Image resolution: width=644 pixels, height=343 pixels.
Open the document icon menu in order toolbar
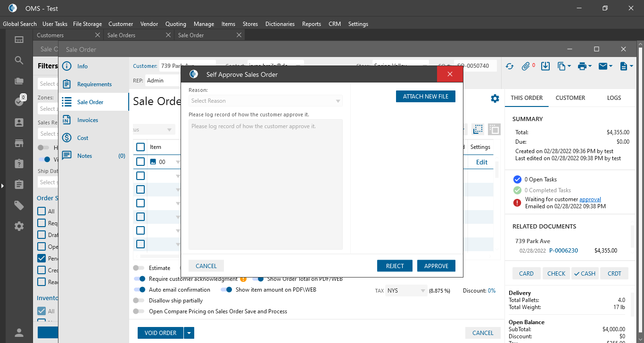pos(626,66)
